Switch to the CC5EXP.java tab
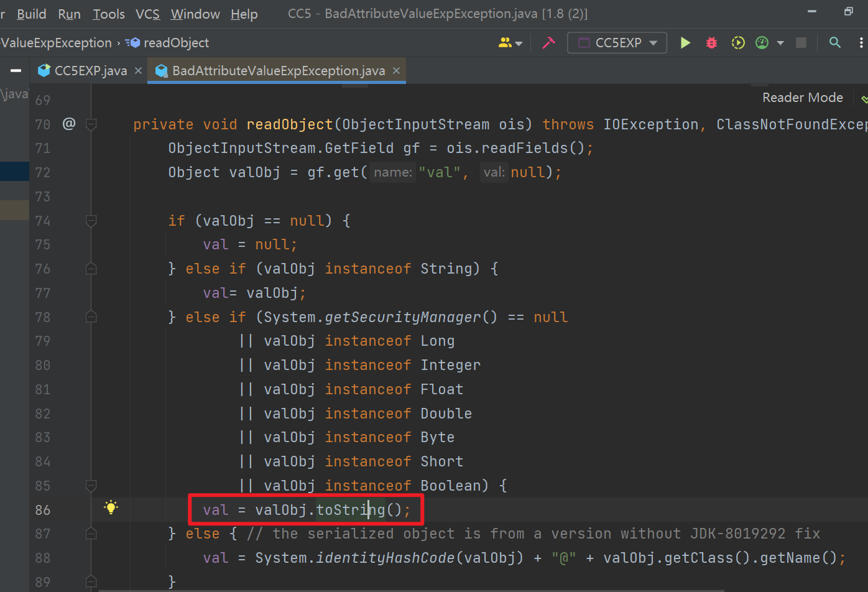Screen dimensions: 868x592 [87, 70]
